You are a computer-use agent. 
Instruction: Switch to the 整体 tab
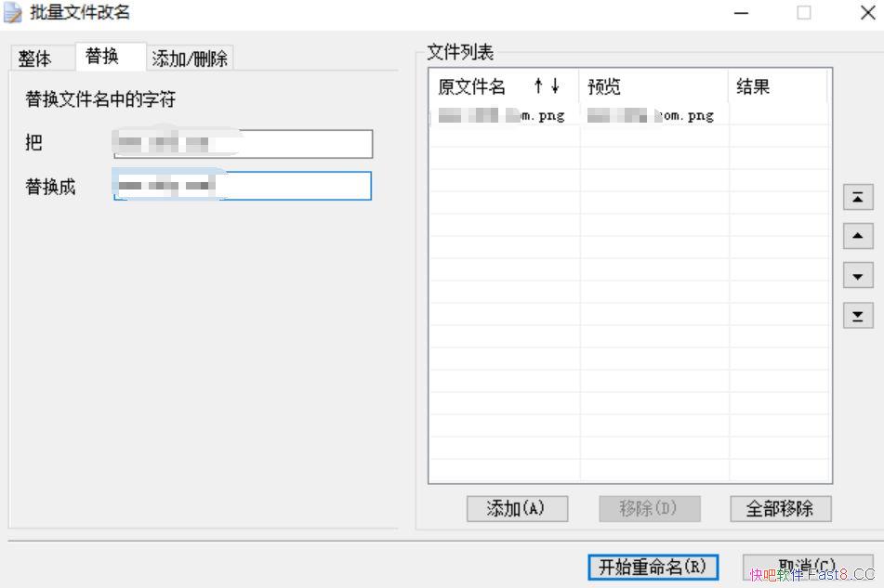click(35, 59)
